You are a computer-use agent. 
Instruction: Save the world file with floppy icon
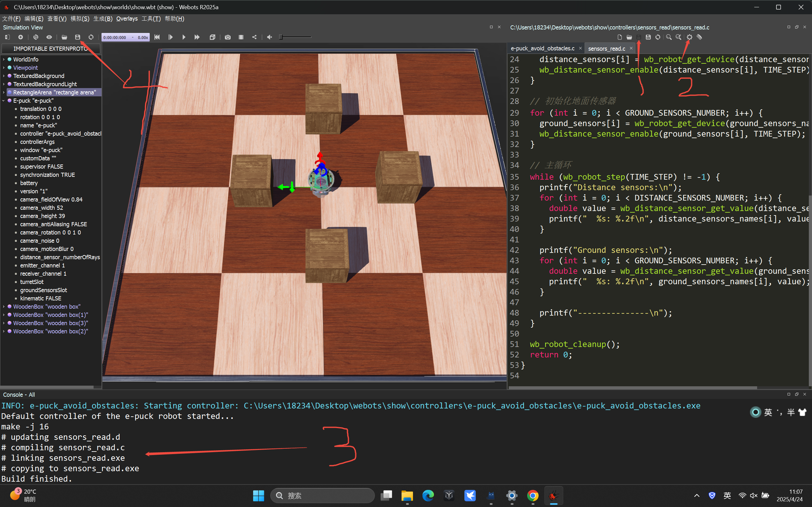click(x=77, y=37)
